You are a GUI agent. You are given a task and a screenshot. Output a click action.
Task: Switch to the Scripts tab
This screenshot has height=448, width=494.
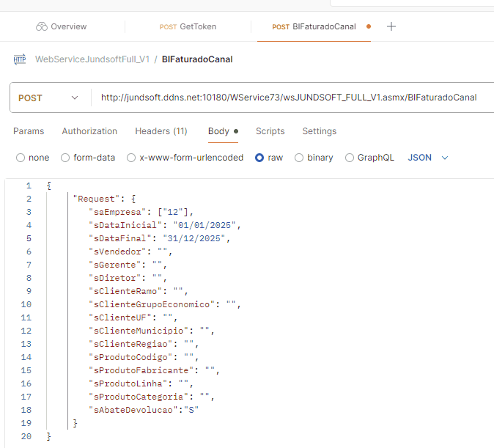coord(270,131)
